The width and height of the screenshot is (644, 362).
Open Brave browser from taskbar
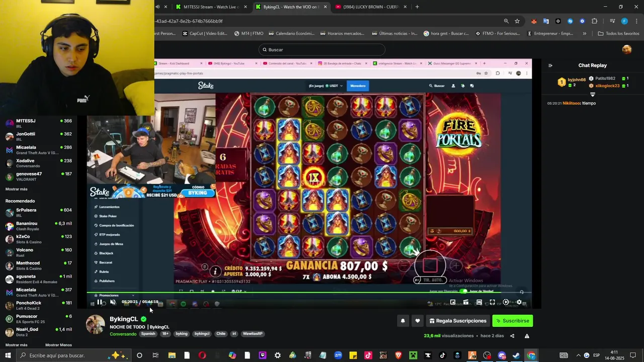(398, 355)
